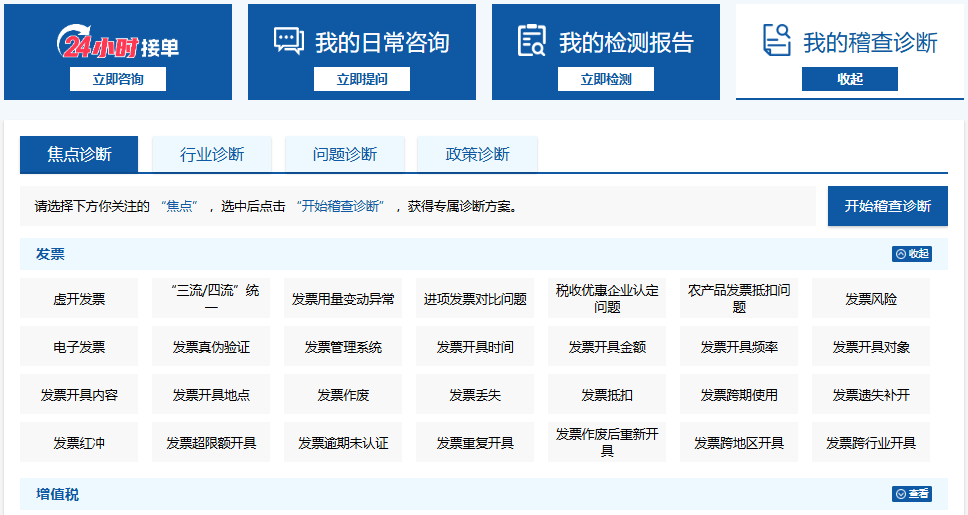This screenshot has height=515, width=968.
Task: Click the chat bubble icon beside 我的日常咨询
Action: 289,41
